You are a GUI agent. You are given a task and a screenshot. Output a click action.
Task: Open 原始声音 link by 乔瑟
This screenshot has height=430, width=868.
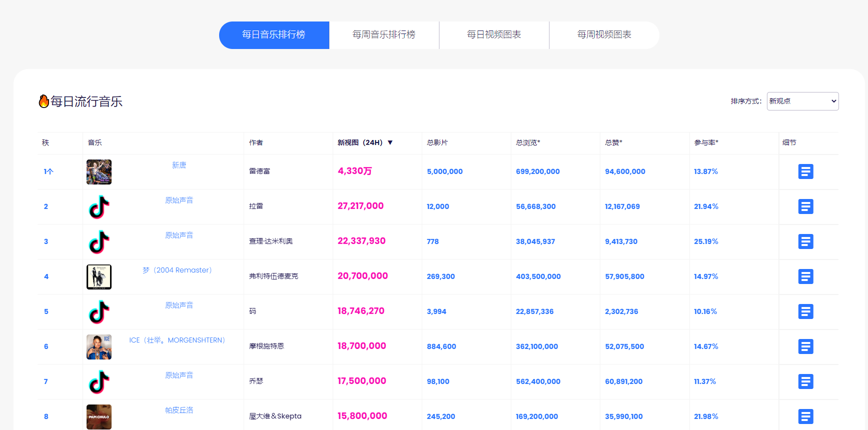pos(179,375)
